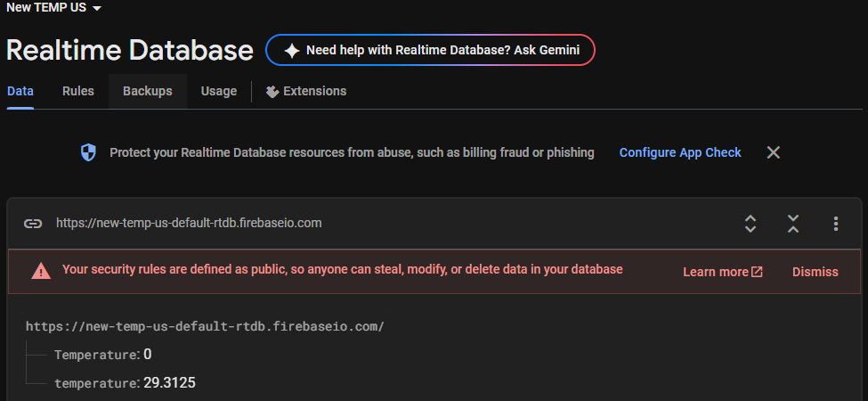Click the Gemini sparkle icon
Screen dimensions: 868x401
click(291, 51)
